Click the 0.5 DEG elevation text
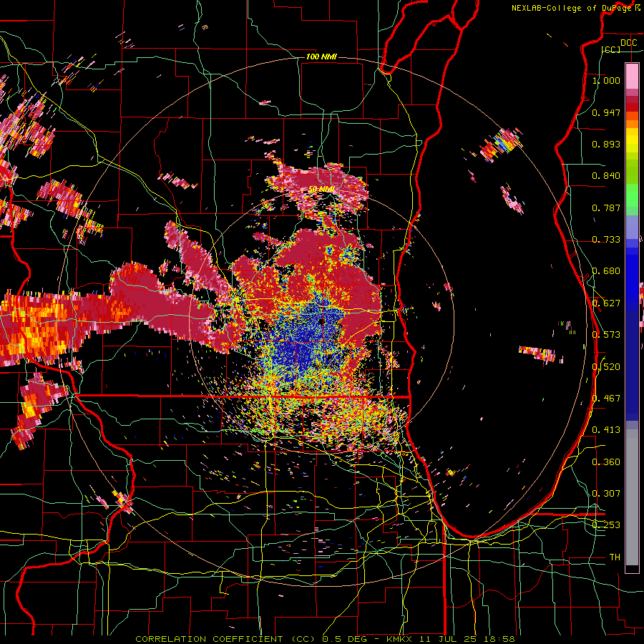Image resolution: width=644 pixels, height=644 pixels. [x=343, y=639]
